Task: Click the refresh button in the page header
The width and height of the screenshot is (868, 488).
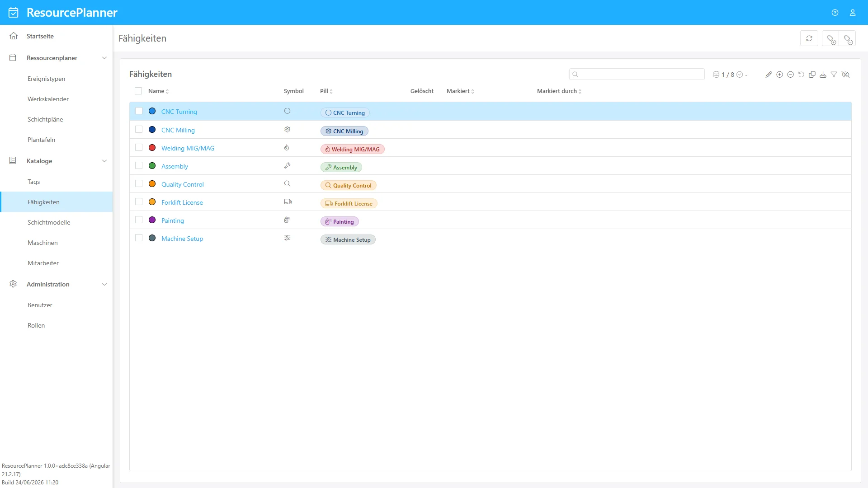Action: point(809,38)
